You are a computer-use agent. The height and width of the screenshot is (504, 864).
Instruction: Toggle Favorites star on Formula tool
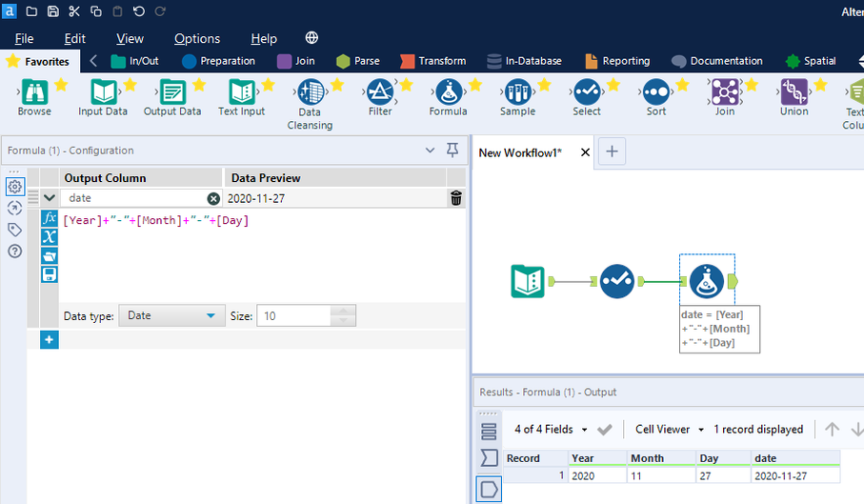pos(475,84)
